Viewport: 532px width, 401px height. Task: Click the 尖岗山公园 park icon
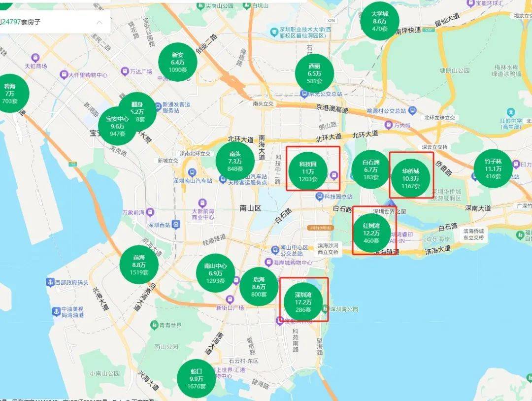point(200,6)
